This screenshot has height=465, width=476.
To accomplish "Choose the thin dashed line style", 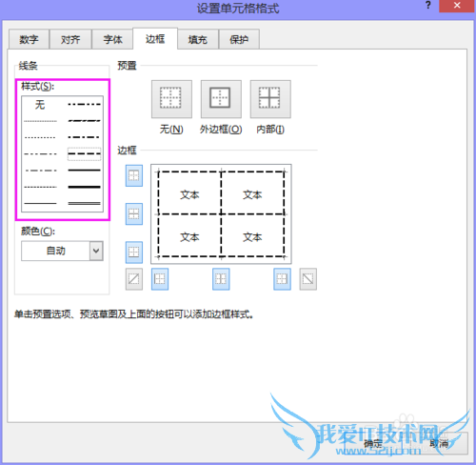I will click(40, 187).
